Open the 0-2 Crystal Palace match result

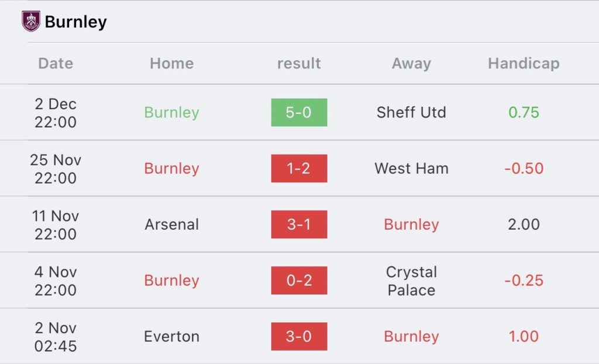click(299, 280)
